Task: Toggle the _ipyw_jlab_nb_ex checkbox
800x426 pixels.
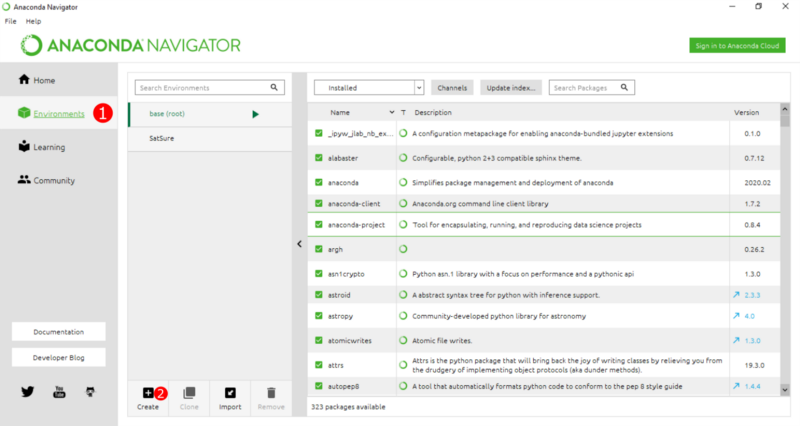Action: (x=319, y=133)
